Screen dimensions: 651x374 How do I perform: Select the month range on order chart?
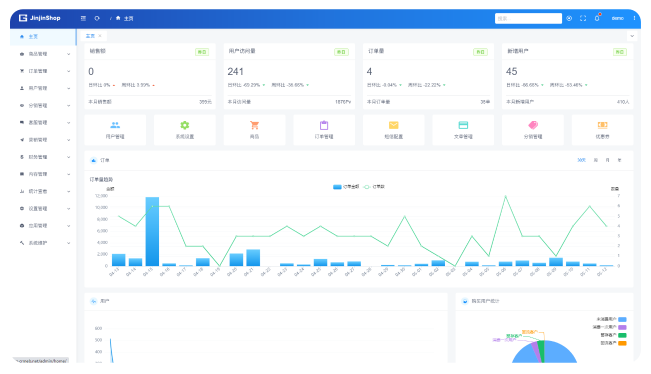[607, 160]
